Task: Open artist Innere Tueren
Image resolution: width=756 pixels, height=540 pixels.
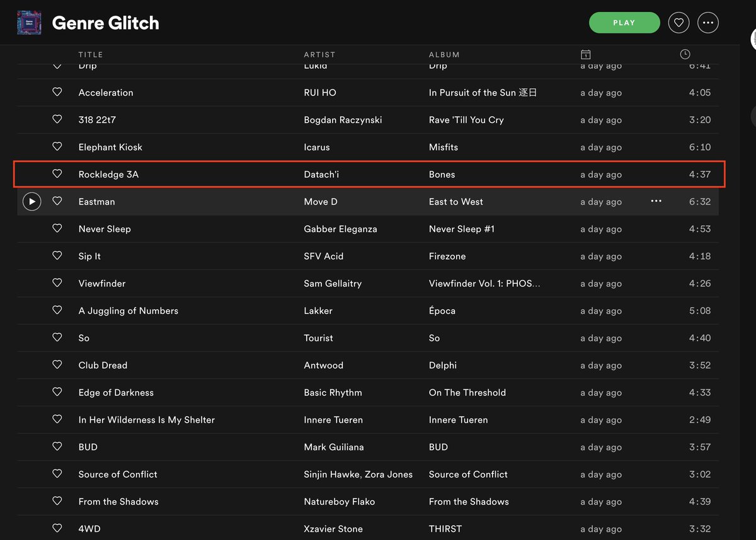Action: coord(333,420)
